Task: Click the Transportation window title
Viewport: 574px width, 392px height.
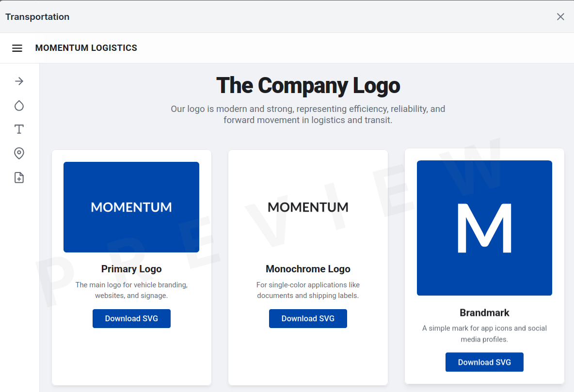Action: pos(37,17)
